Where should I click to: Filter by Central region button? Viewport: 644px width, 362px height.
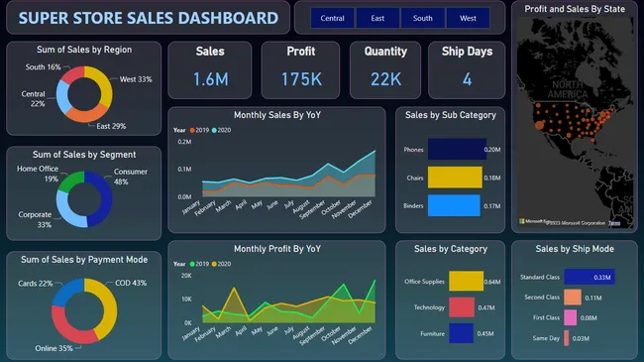332,18
